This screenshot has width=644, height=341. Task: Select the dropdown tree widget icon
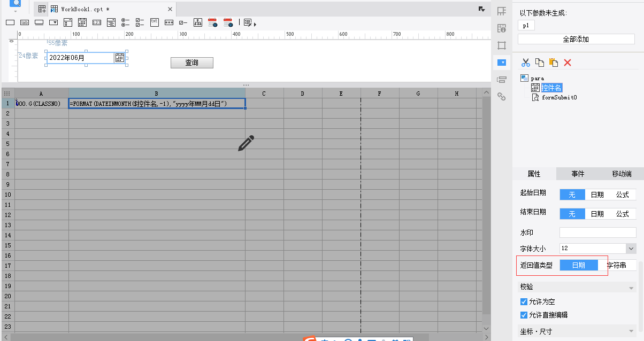click(111, 22)
